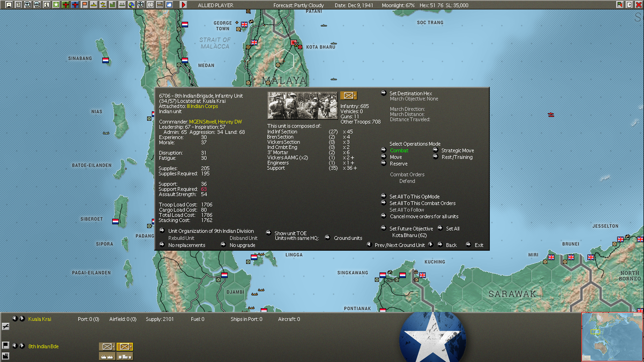Screen dimensions: 644x362
Task: Click the troops silhouette button under unit counters
Action: pyautogui.click(x=107, y=356)
